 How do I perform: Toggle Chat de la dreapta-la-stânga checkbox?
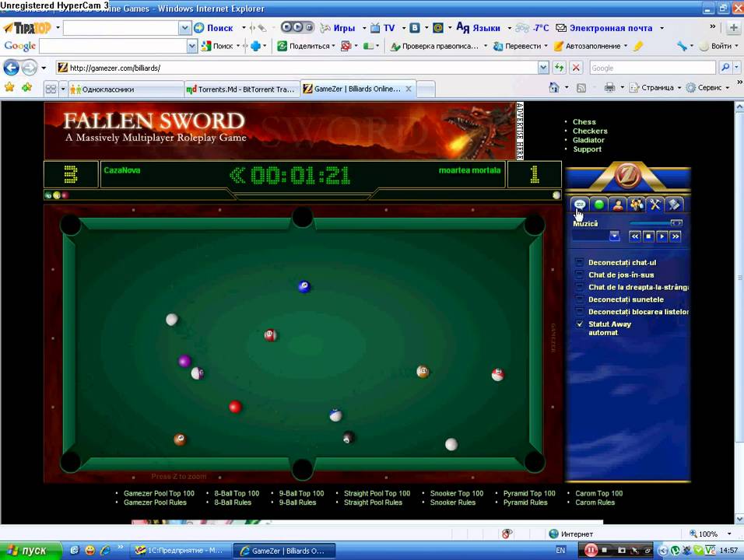pyautogui.click(x=579, y=287)
